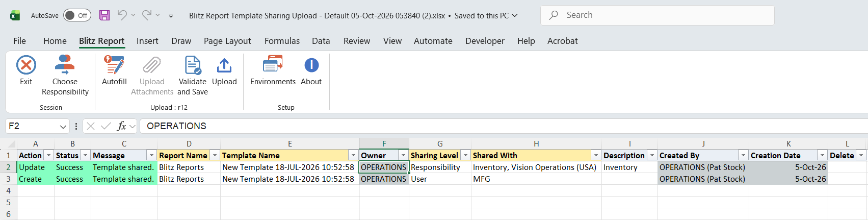Open the Created By filter dropdown
Screen dimensions: 868x220
click(x=743, y=155)
